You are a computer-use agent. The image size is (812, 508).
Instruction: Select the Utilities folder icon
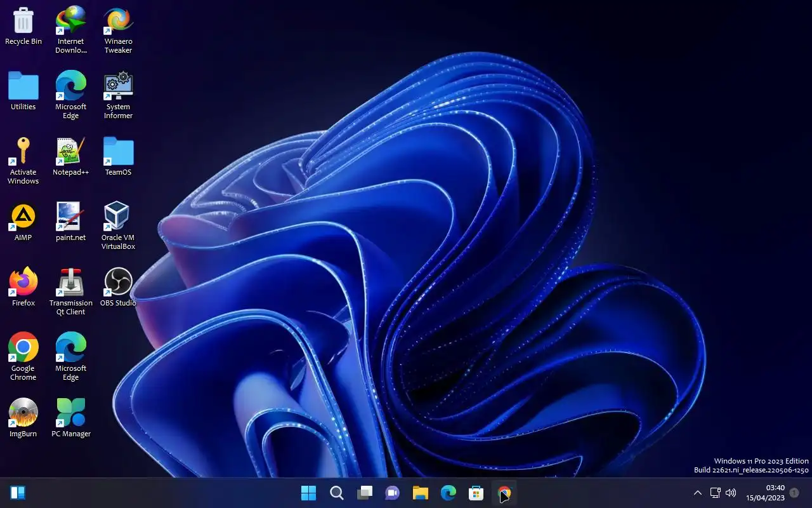pyautogui.click(x=23, y=91)
